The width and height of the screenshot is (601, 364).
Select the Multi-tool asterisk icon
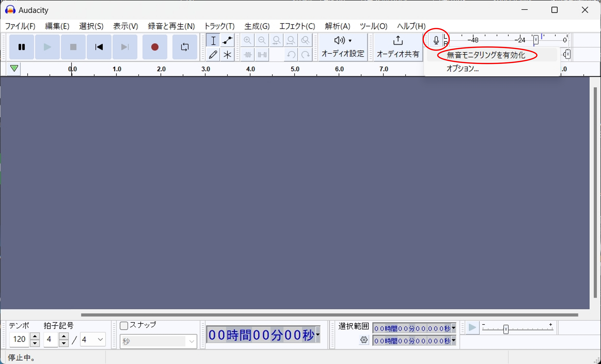[227, 54]
